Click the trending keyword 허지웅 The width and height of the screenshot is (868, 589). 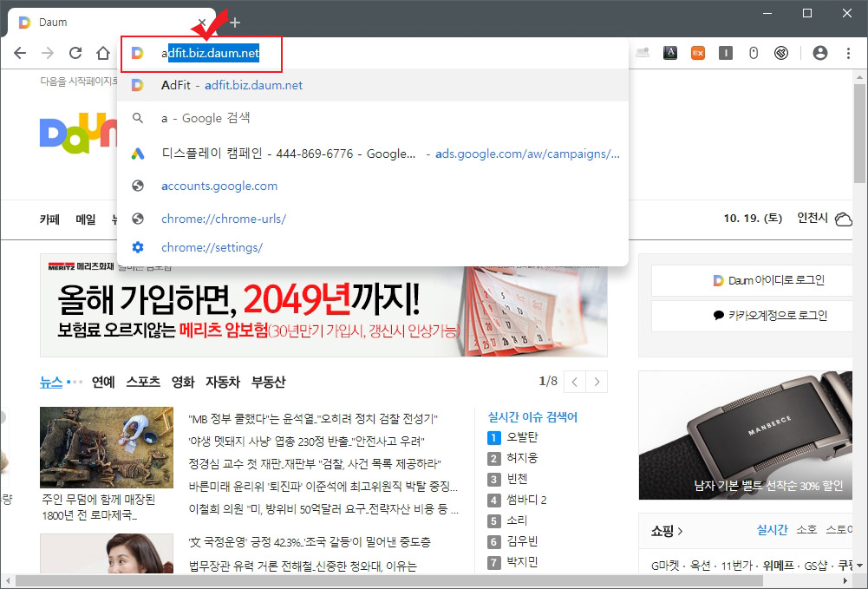pyautogui.click(x=522, y=458)
